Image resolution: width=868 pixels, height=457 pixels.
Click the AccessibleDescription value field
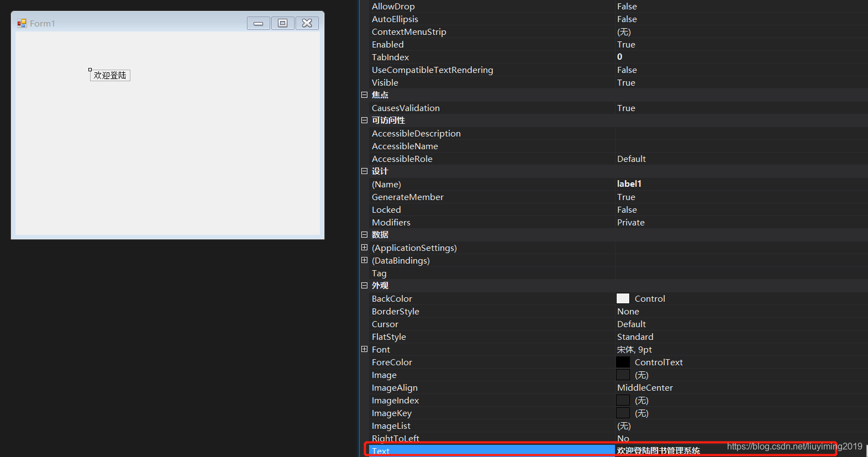click(x=741, y=133)
